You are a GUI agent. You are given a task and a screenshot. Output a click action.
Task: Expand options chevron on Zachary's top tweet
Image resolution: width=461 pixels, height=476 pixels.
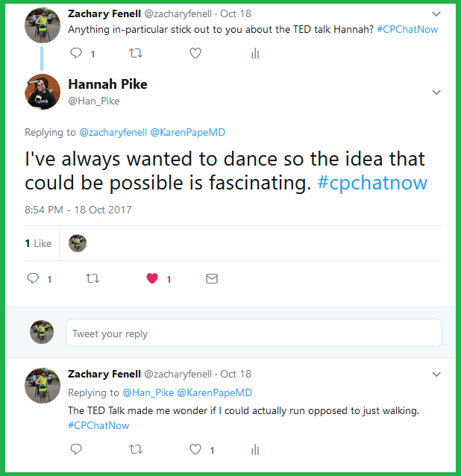[x=436, y=14]
